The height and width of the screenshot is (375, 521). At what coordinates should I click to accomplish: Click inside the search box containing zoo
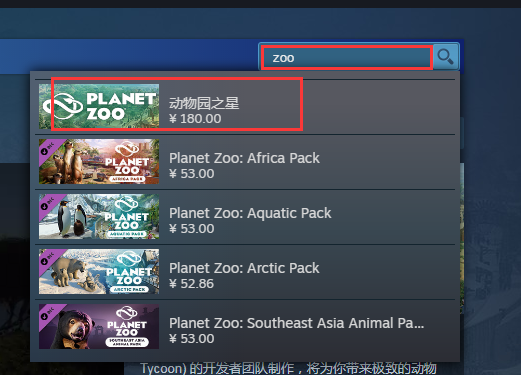[347, 58]
